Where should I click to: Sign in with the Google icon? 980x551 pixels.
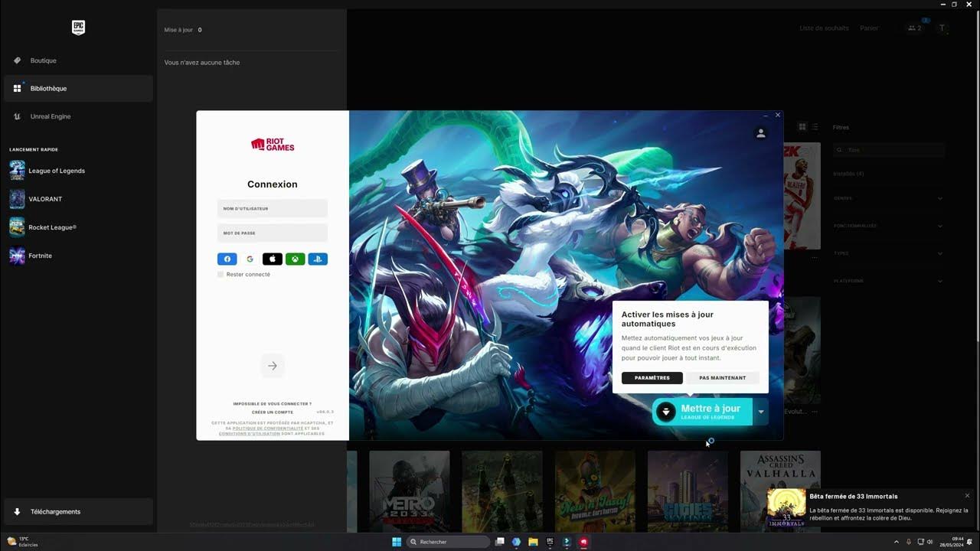(x=250, y=259)
